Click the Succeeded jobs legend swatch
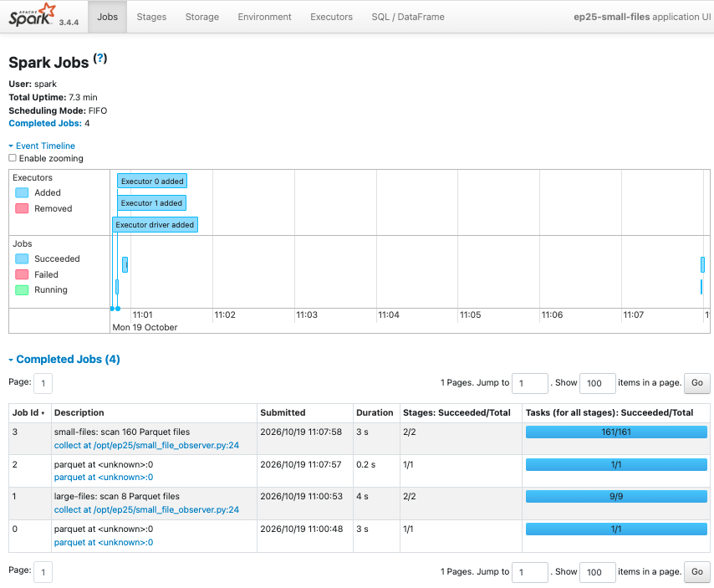 (x=22, y=258)
